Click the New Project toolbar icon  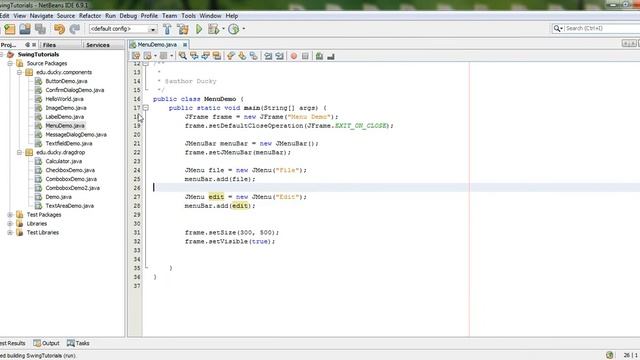(10, 29)
